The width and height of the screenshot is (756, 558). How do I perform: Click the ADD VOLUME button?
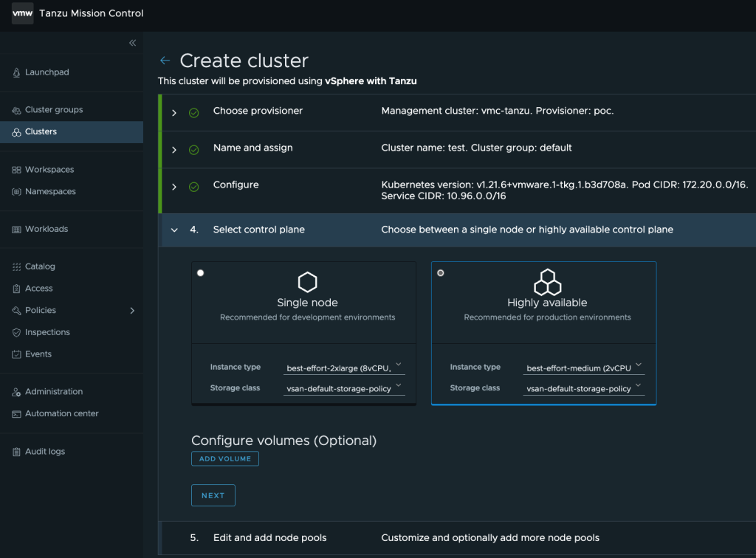pyautogui.click(x=224, y=459)
